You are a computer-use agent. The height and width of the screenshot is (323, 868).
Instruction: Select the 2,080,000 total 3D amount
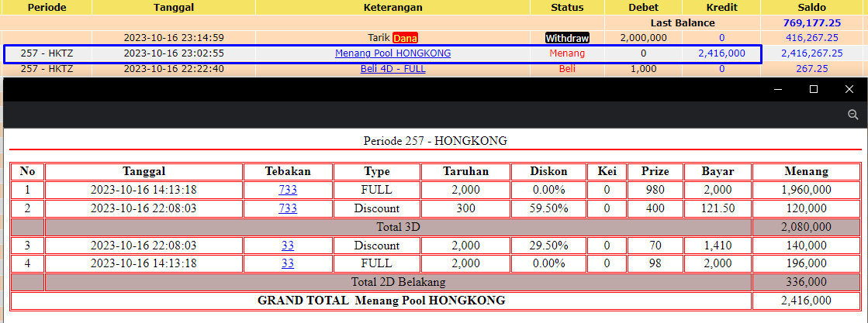tap(806, 227)
